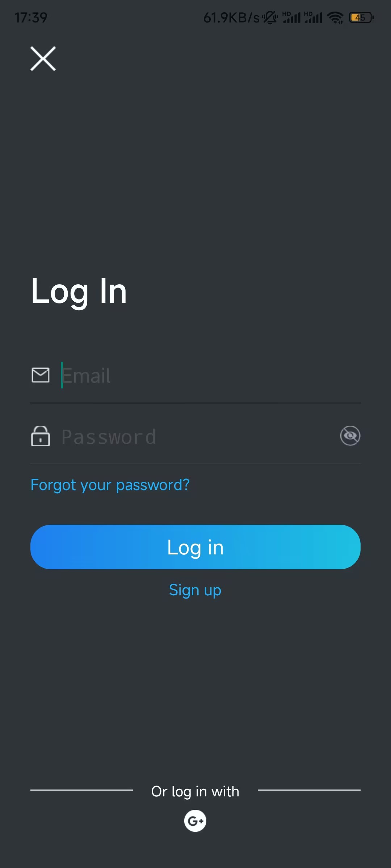Tap the Wi-Fi status icon
The image size is (391, 868).
(336, 17)
